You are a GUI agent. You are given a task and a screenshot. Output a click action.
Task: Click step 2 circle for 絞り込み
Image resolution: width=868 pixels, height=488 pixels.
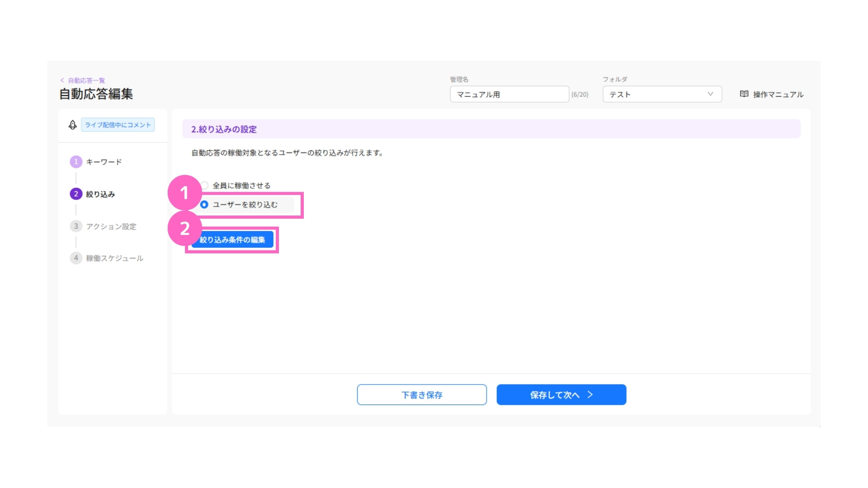click(x=76, y=194)
